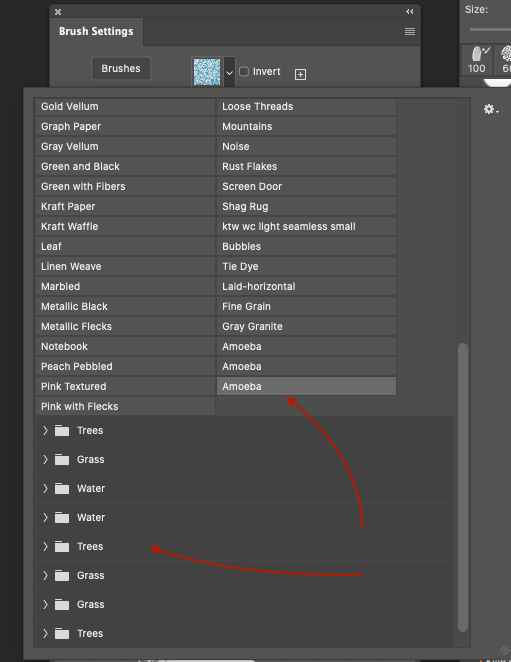The width and height of the screenshot is (511, 662).
Task: Select the Marbled pattern
Action: click(125, 286)
